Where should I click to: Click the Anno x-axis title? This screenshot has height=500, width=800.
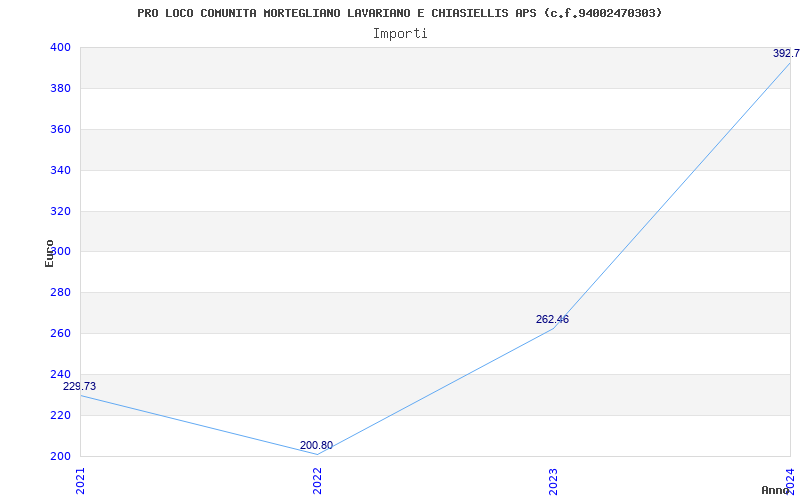point(776,490)
